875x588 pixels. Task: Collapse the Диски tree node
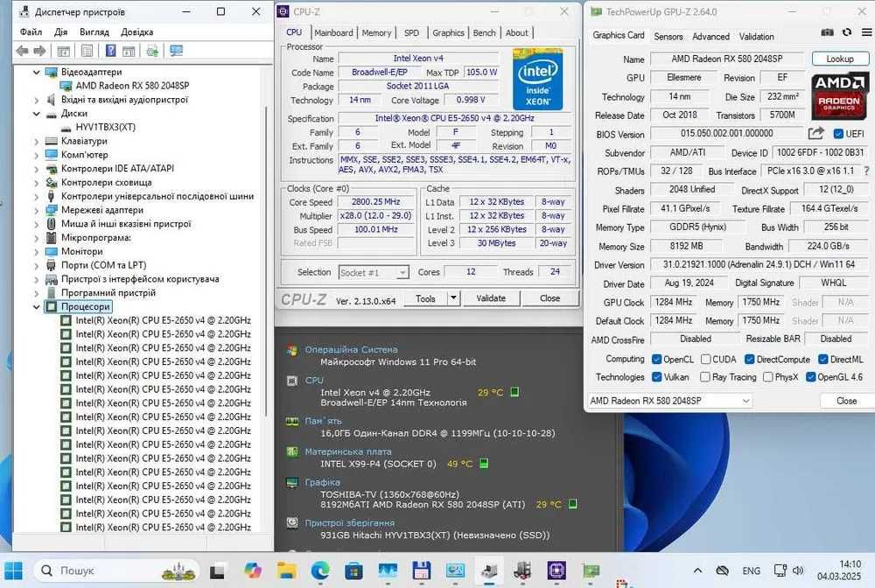(x=36, y=113)
